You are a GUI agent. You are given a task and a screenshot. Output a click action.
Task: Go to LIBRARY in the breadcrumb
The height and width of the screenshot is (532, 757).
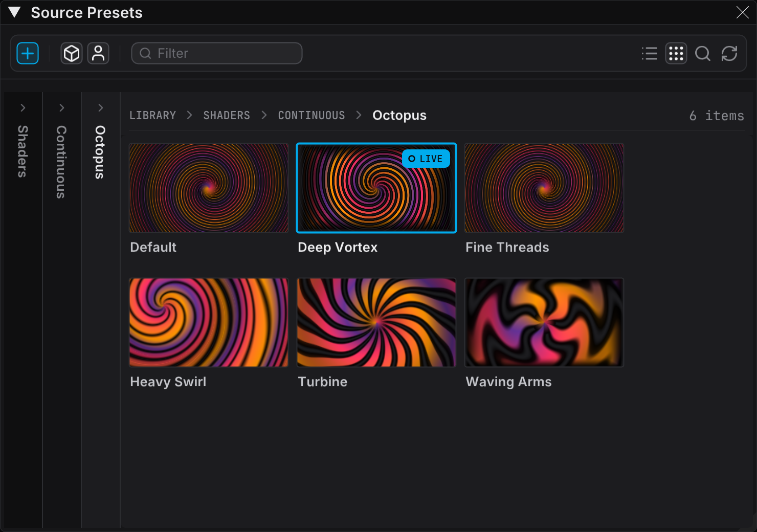[x=152, y=116]
